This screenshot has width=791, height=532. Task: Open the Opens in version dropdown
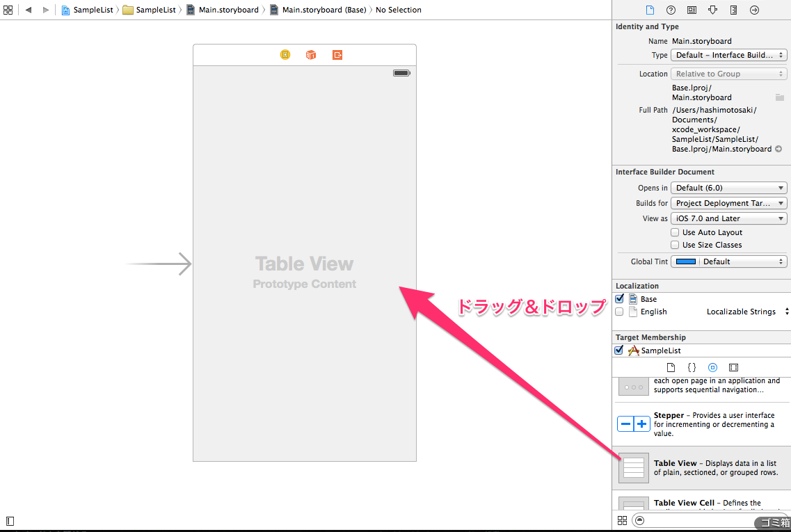pyautogui.click(x=728, y=187)
